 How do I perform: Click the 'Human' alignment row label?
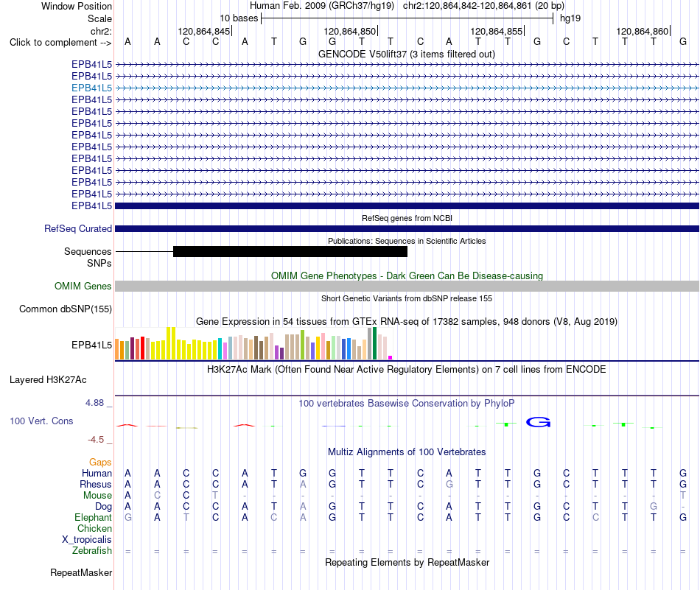97,473
